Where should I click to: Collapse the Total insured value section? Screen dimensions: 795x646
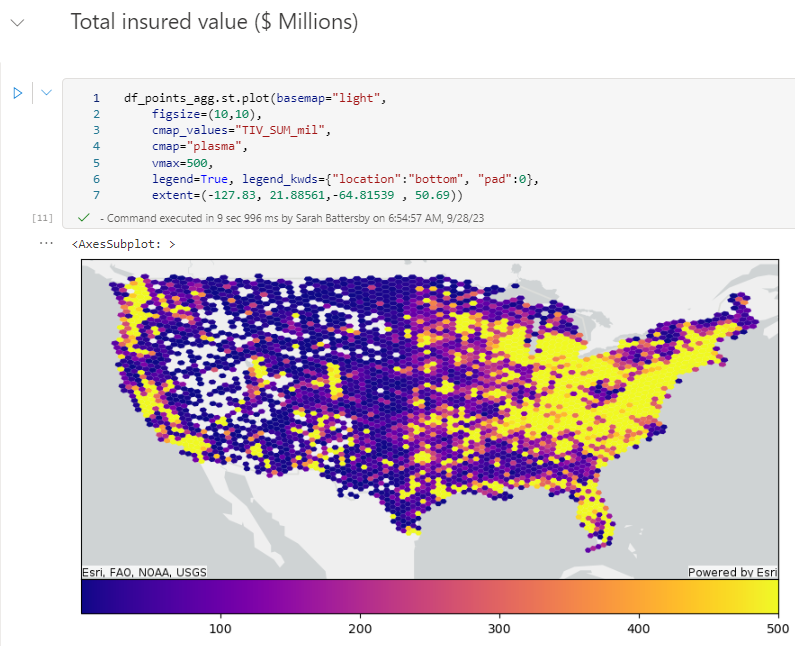pyautogui.click(x=17, y=22)
